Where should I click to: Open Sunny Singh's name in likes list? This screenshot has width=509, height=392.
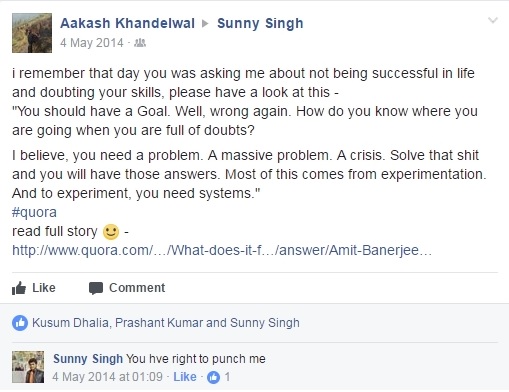265,323
